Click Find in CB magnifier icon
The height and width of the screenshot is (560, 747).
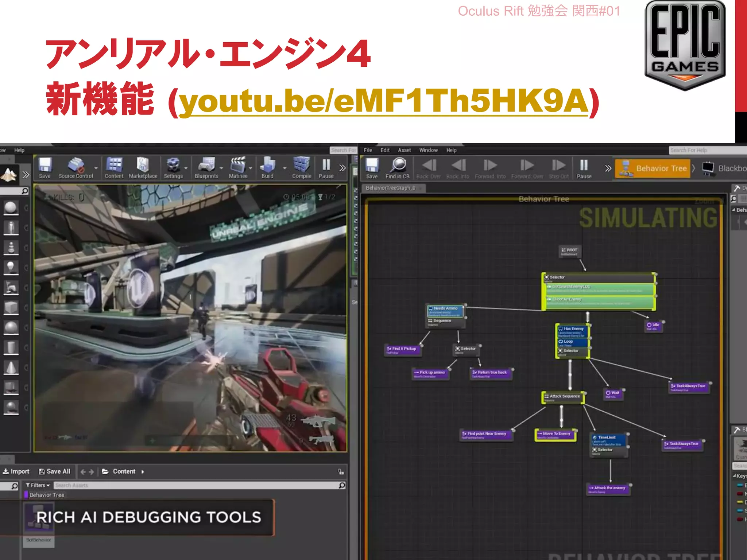[398, 168]
